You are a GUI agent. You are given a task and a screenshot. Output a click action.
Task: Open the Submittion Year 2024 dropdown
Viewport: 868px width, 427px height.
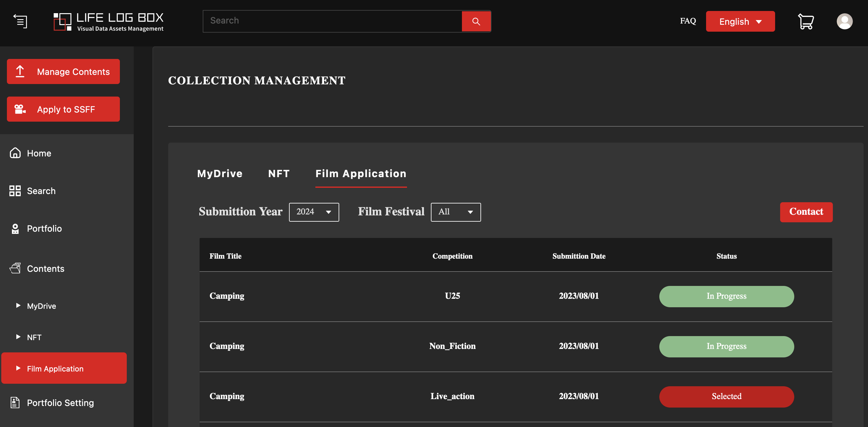pos(314,212)
